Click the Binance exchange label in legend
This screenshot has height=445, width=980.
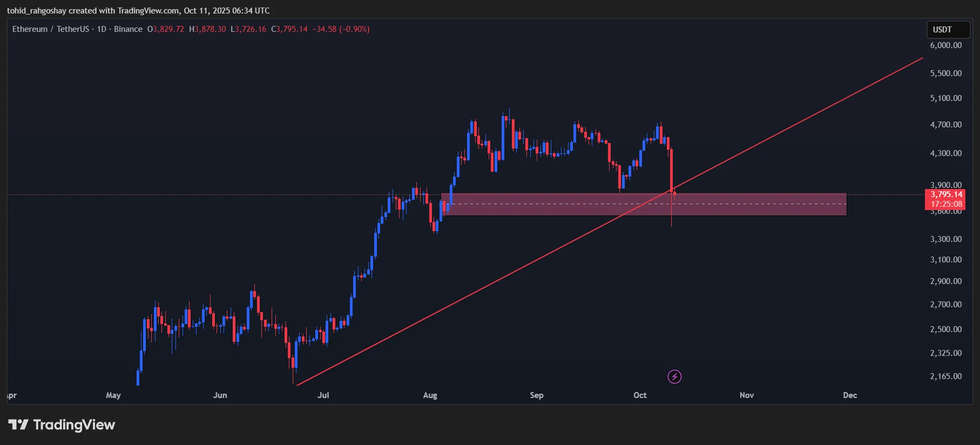[x=128, y=29]
